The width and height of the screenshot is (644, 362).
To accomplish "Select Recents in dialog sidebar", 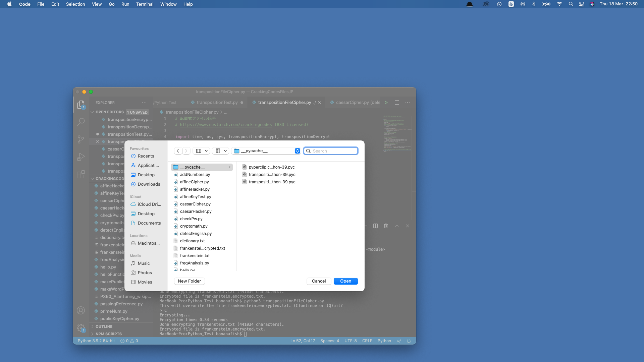I will coord(146,156).
